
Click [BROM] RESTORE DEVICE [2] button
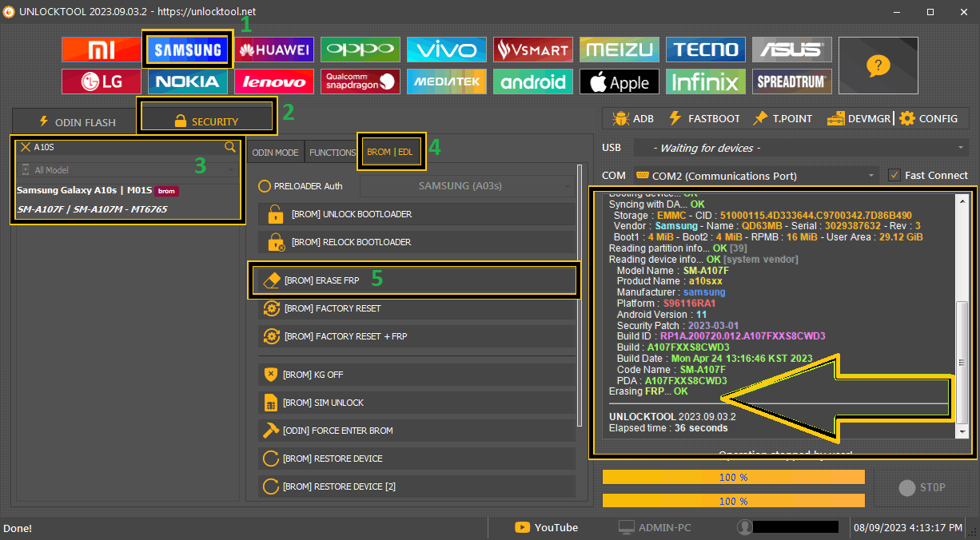416,486
